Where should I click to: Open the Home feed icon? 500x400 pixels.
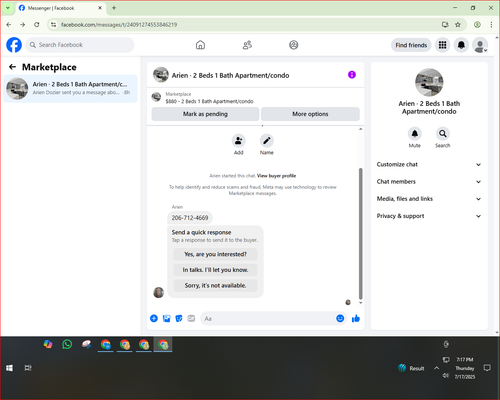(200, 45)
